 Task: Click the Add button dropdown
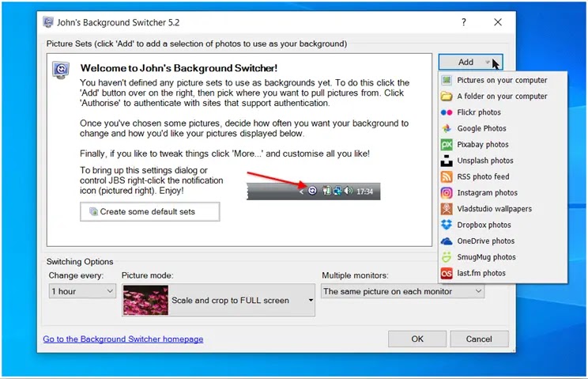click(470, 62)
